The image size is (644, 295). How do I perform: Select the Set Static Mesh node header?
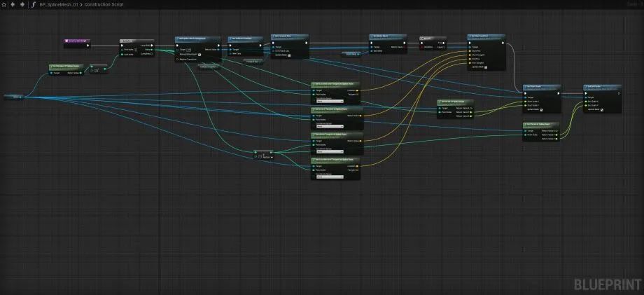tap(387, 36)
